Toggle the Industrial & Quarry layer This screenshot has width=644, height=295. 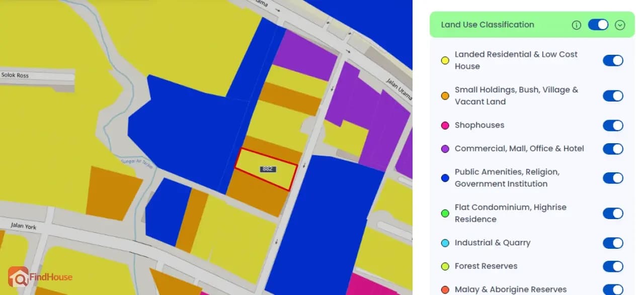(x=613, y=243)
